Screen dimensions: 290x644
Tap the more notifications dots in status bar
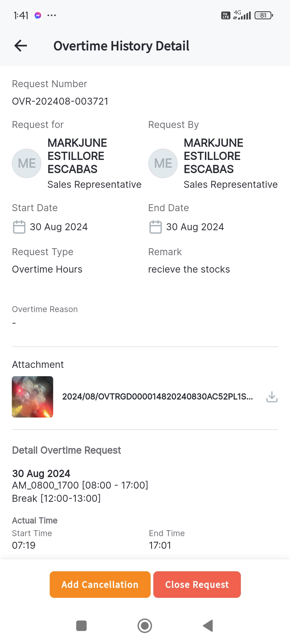coord(52,16)
